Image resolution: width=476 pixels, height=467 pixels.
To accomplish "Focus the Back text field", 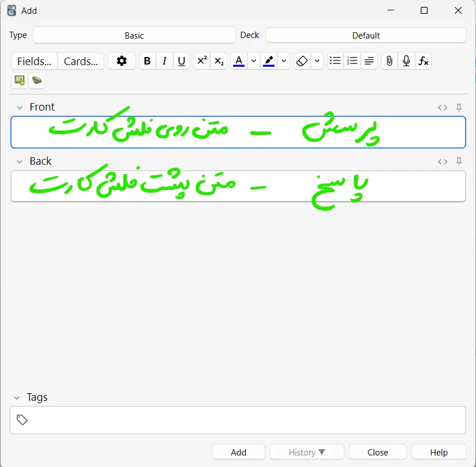I will [238, 186].
